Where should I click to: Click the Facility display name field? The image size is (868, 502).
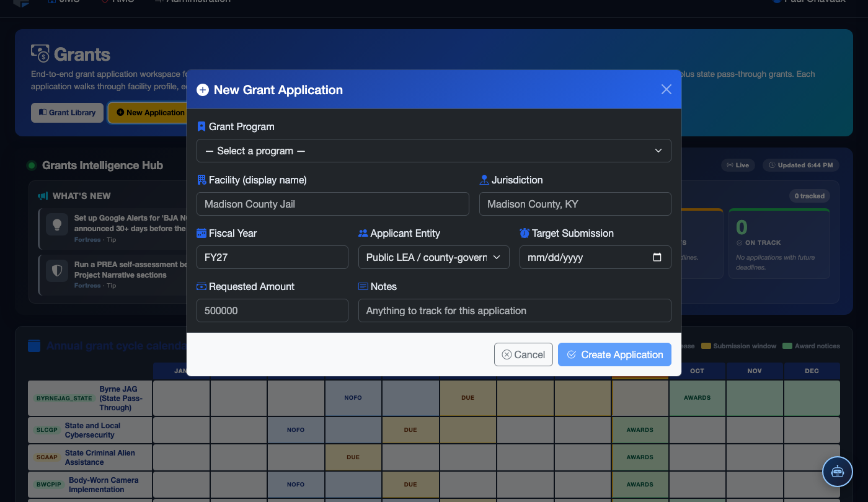tap(333, 204)
